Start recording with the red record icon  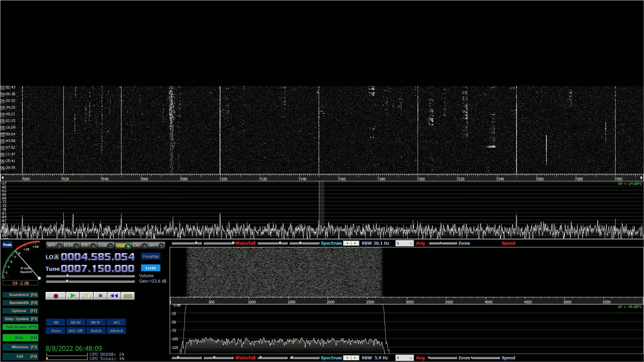point(56,296)
